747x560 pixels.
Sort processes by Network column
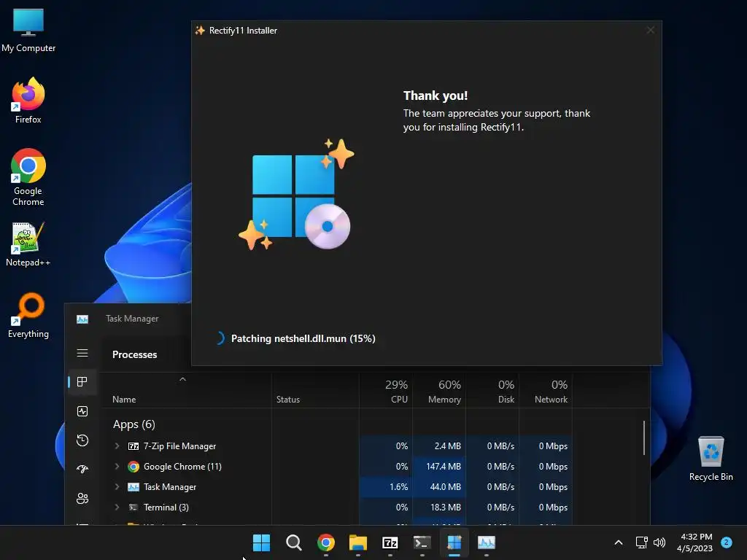[x=546, y=391]
